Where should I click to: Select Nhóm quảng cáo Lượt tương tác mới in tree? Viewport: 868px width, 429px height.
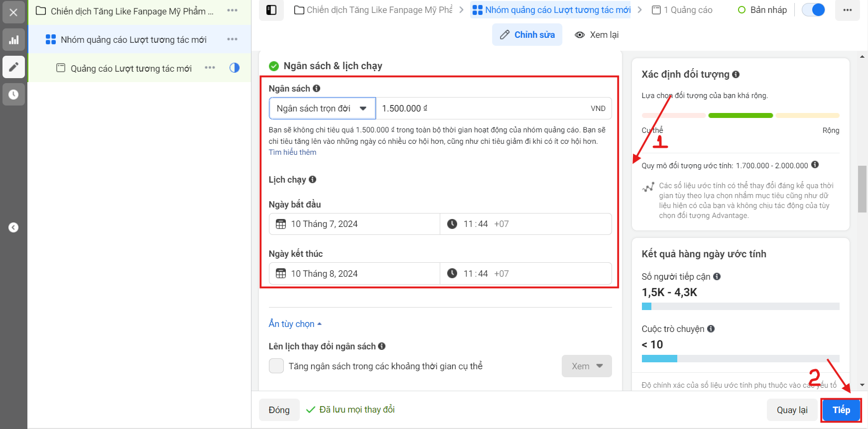133,40
